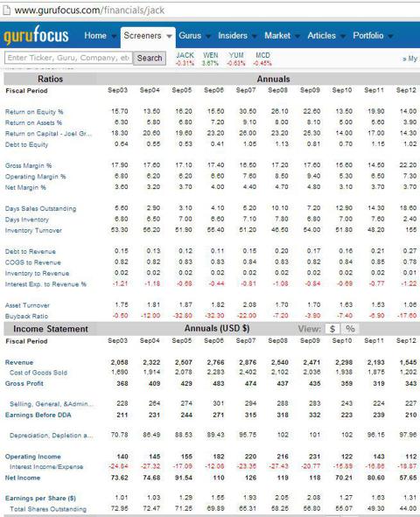Open the MCD ticker quote

[x=262, y=55]
